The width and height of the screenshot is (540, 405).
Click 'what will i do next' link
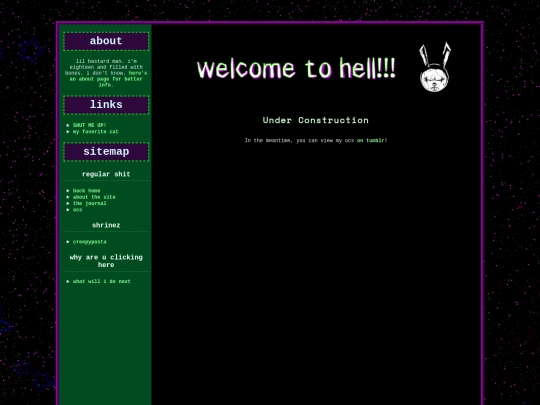coord(102,281)
